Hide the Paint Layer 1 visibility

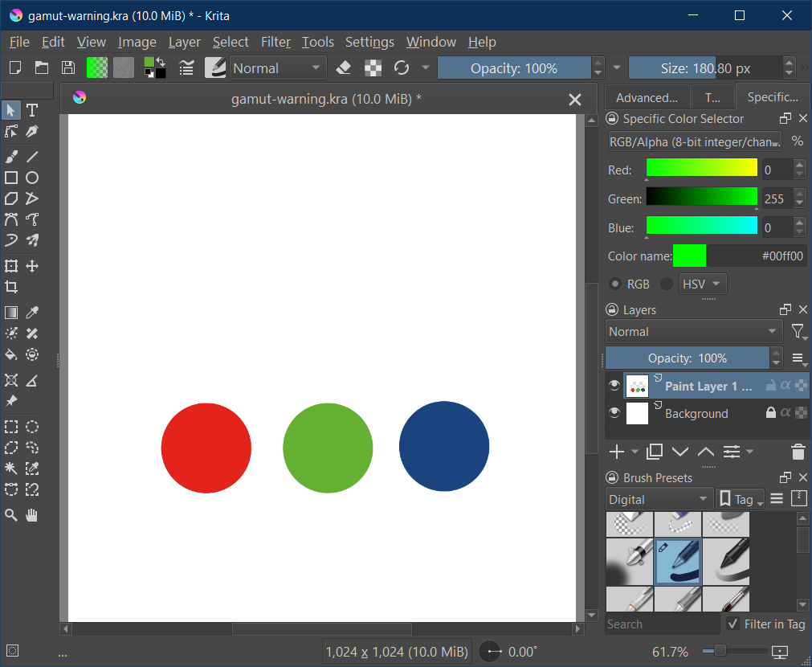pyautogui.click(x=614, y=386)
